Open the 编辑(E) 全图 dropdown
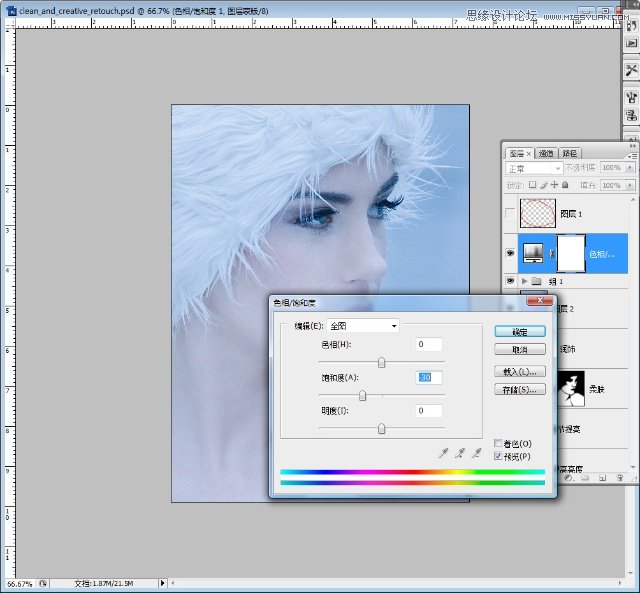Viewport: 640px width, 593px height. coord(363,326)
